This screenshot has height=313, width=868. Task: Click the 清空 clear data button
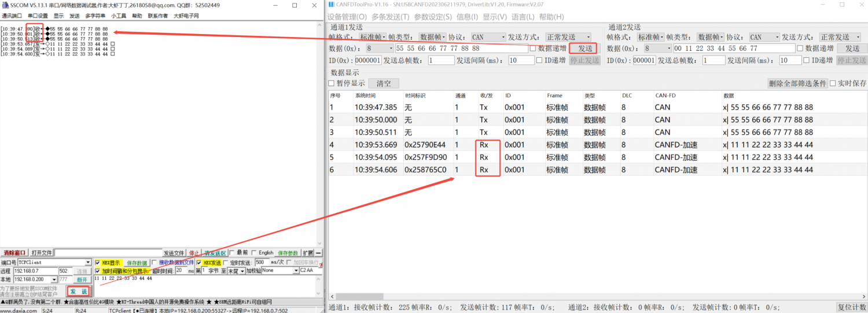(384, 83)
